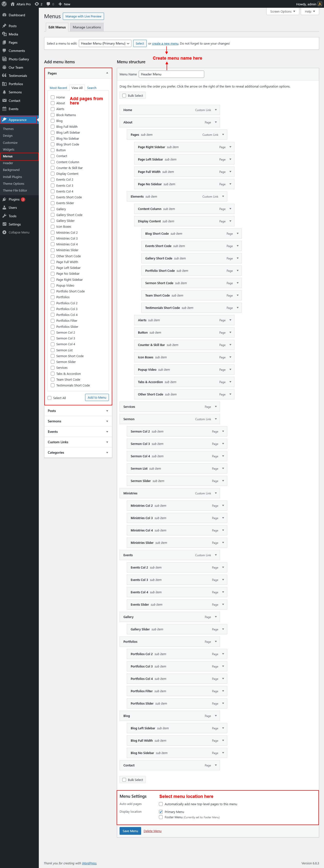Expand the Services menu item options
This screenshot has height=868, width=324.
tap(216, 406)
